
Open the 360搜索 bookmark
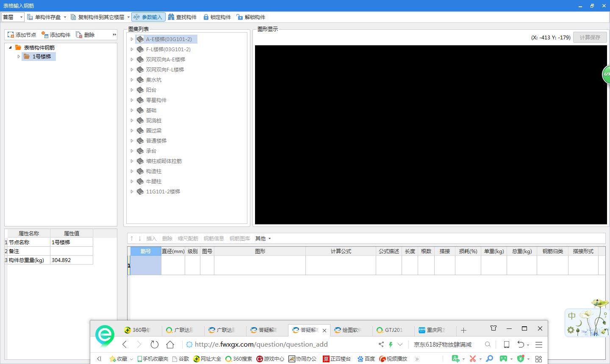pyautogui.click(x=238, y=358)
